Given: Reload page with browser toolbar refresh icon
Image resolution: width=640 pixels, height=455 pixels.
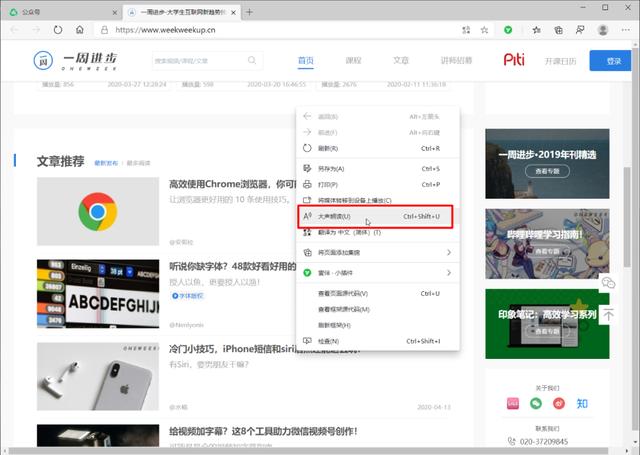Looking at the screenshot, I should pyautogui.click(x=58, y=30).
